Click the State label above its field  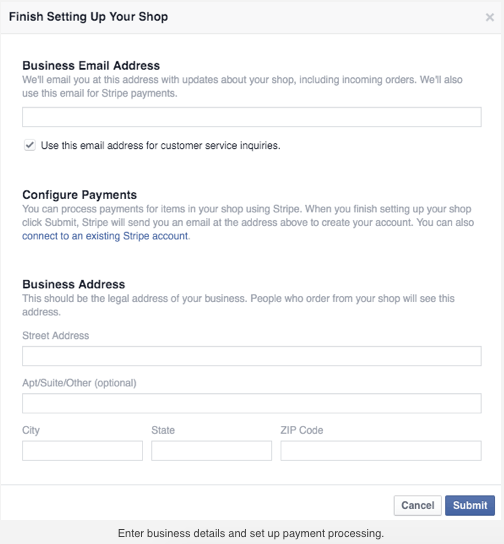[163, 430]
